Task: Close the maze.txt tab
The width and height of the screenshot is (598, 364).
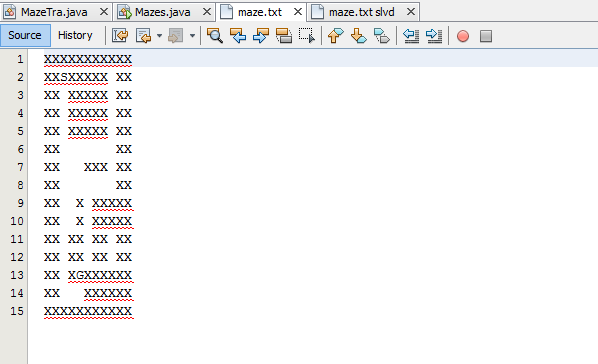Action: point(298,12)
